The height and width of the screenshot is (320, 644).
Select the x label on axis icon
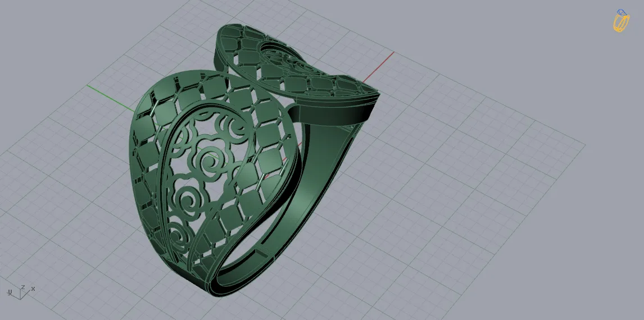click(33, 289)
